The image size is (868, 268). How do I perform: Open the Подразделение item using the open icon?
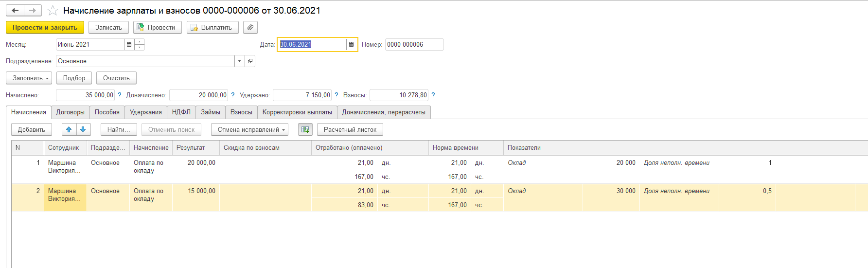coord(250,61)
